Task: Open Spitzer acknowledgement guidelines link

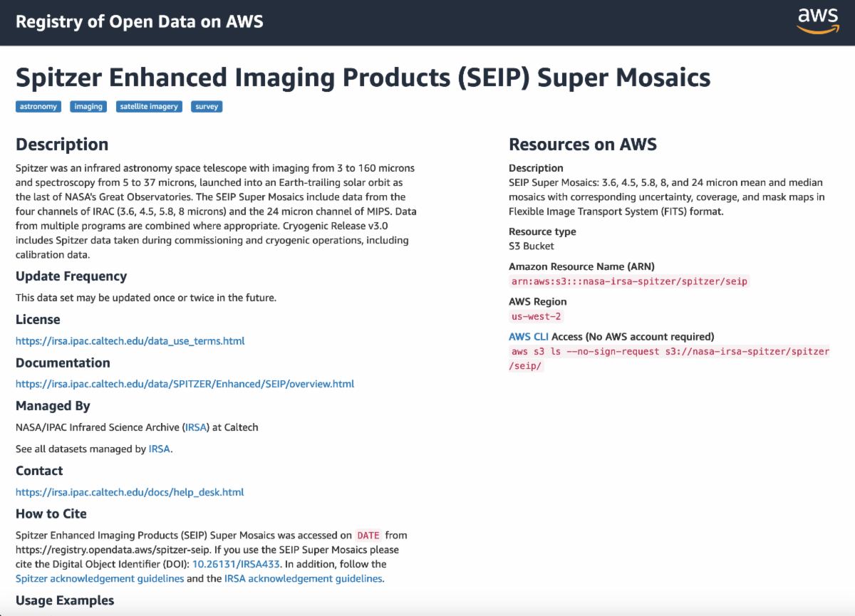Action: click(x=100, y=578)
